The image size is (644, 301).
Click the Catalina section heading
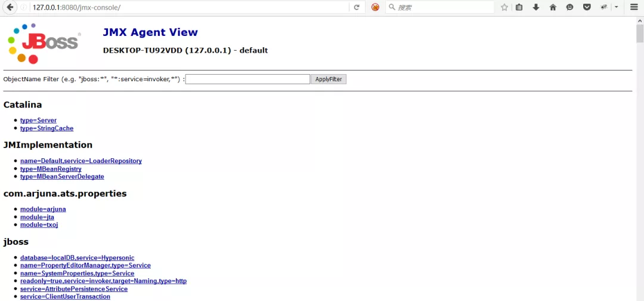pyautogui.click(x=23, y=105)
